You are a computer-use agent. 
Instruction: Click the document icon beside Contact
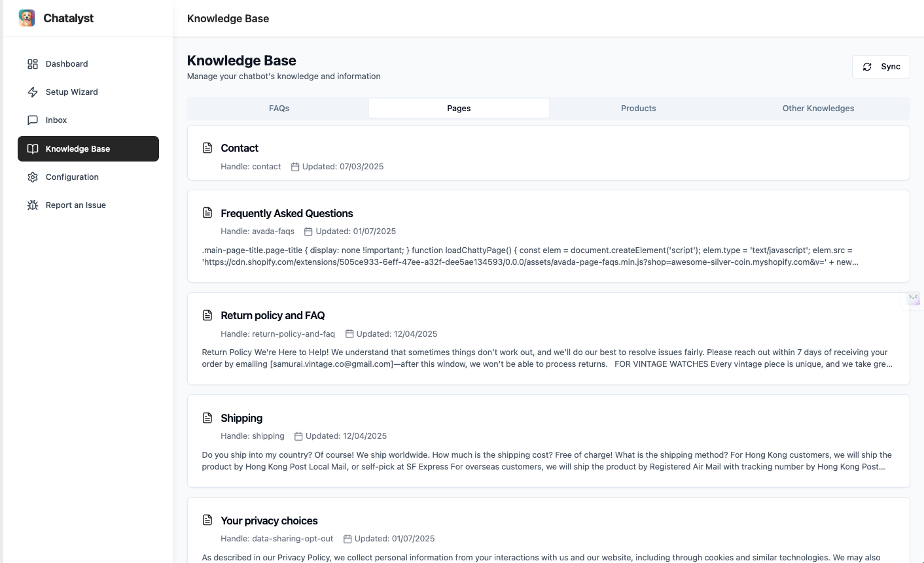tap(207, 148)
